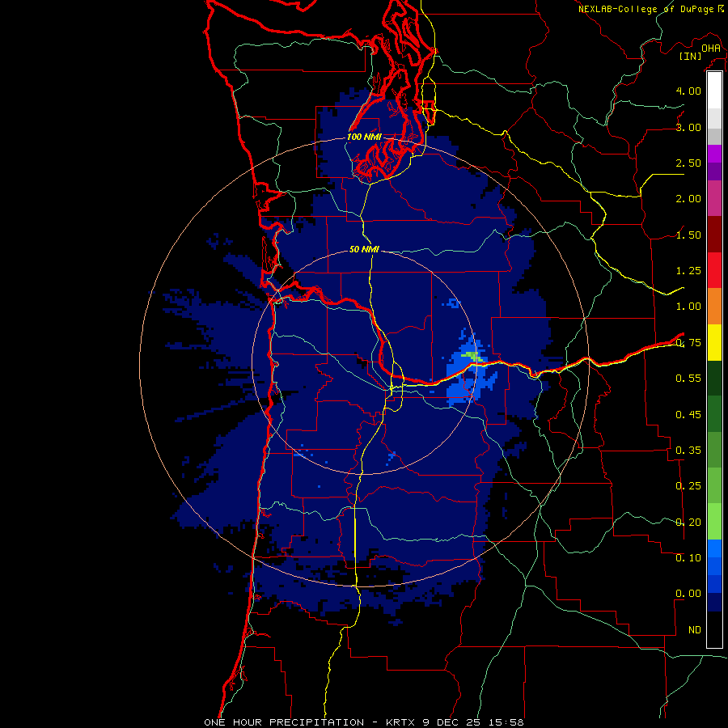The height and width of the screenshot is (728, 728).
Task: Click the 0.00 legend value
Action: [688, 594]
